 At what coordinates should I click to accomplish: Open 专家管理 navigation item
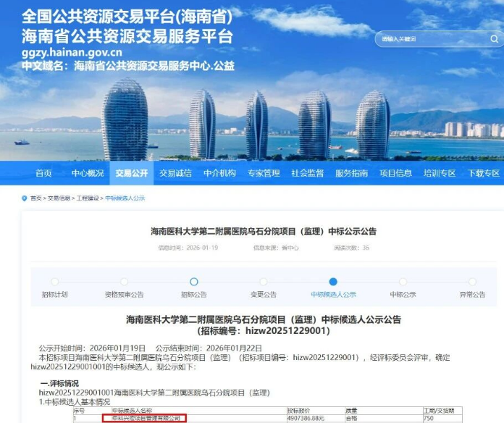264,173
